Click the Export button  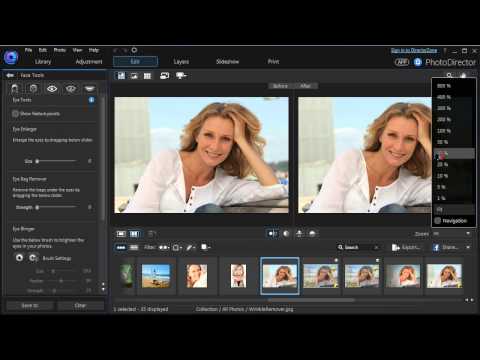(x=406, y=247)
